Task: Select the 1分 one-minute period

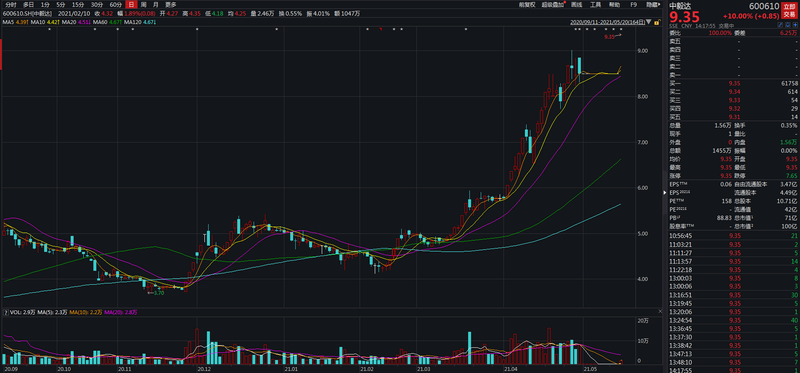Action: click(46, 5)
